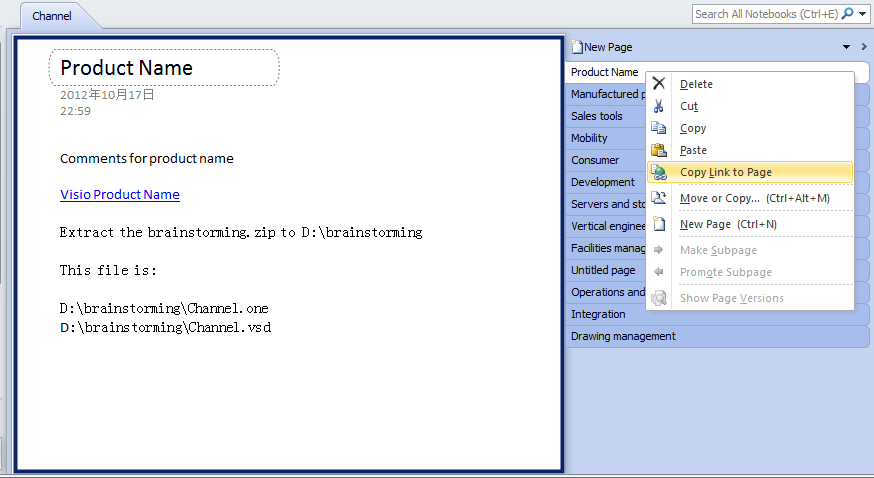
Task: Click the scissors Cut icon
Action: click(x=659, y=106)
